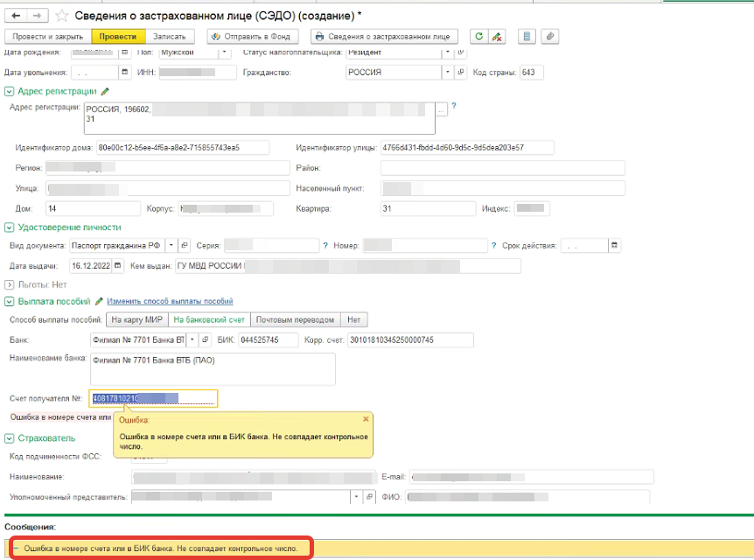Click the pencil icon next to Адрес регистрации
754x560 pixels.
(x=105, y=91)
